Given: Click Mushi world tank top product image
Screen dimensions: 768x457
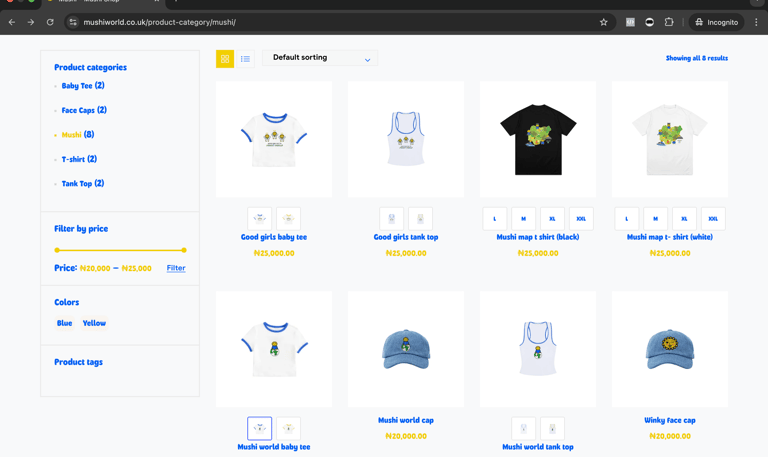Looking at the screenshot, I should tap(538, 349).
